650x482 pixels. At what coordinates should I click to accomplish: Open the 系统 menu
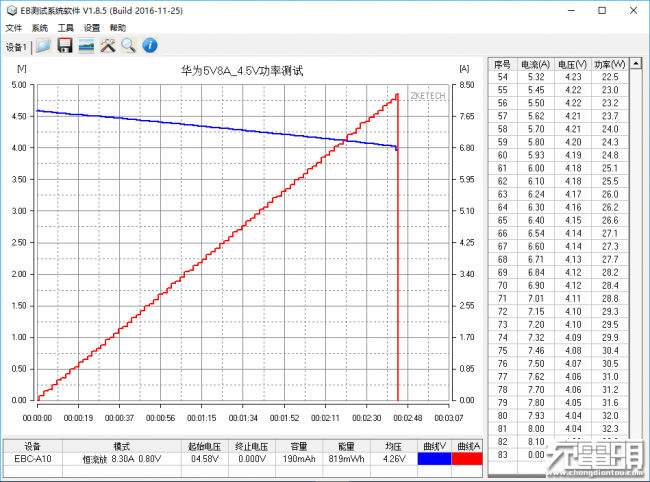[x=40, y=28]
